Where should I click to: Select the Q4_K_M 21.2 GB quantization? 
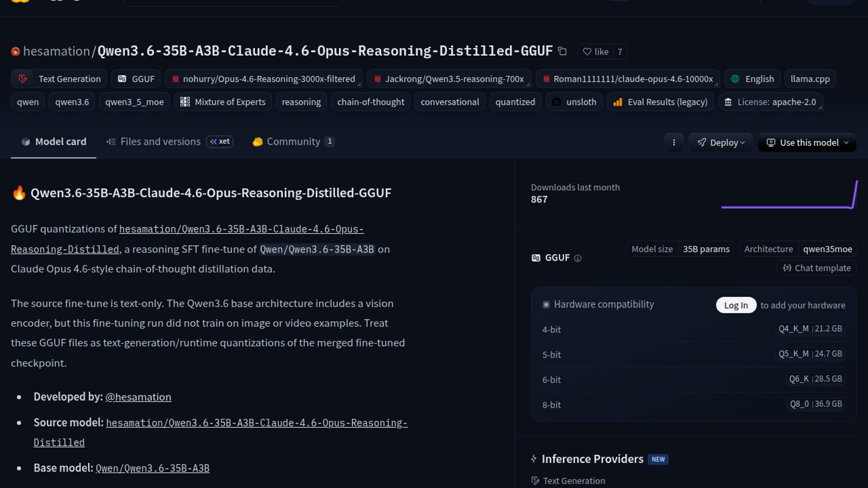point(810,329)
